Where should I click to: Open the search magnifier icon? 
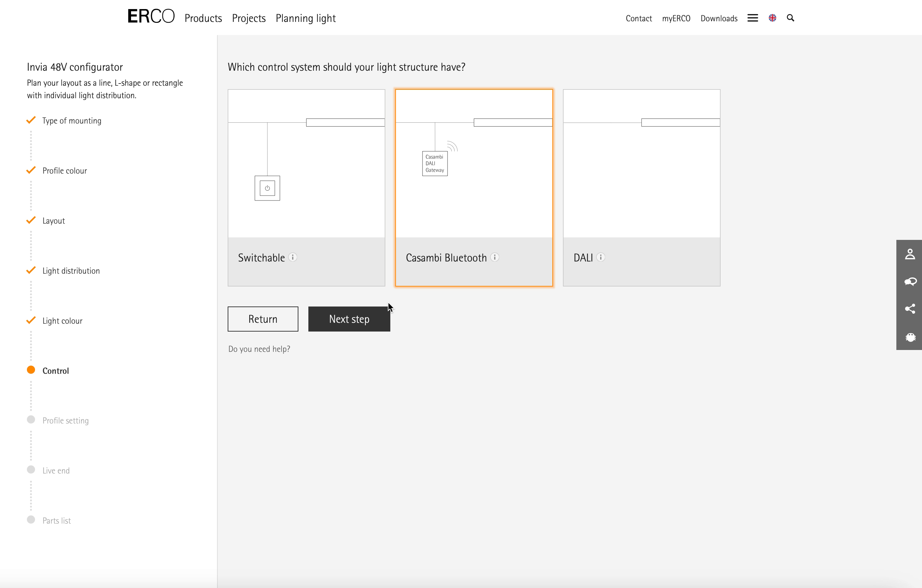point(790,18)
